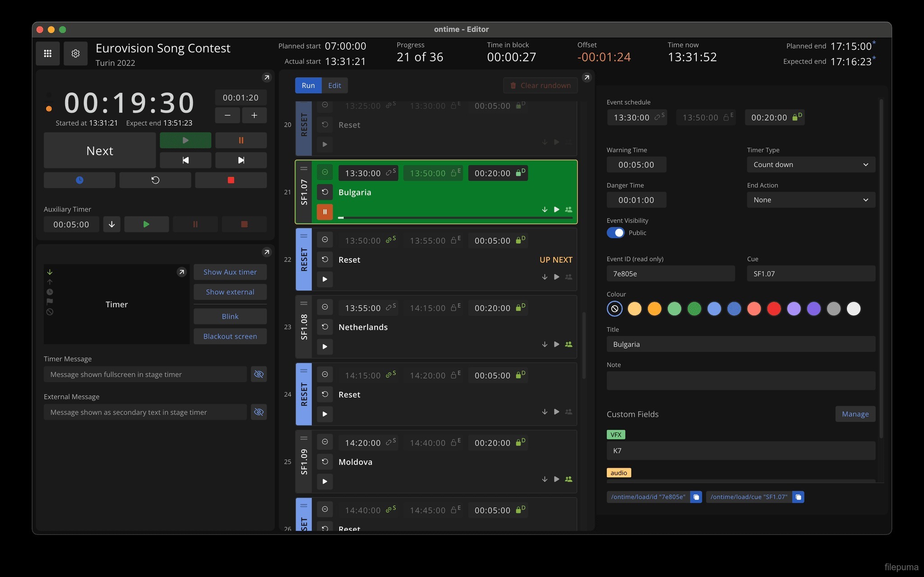Copy the /ontime/load/cue "SF1.07" command
Image resolution: width=924 pixels, height=577 pixels.
[798, 497]
